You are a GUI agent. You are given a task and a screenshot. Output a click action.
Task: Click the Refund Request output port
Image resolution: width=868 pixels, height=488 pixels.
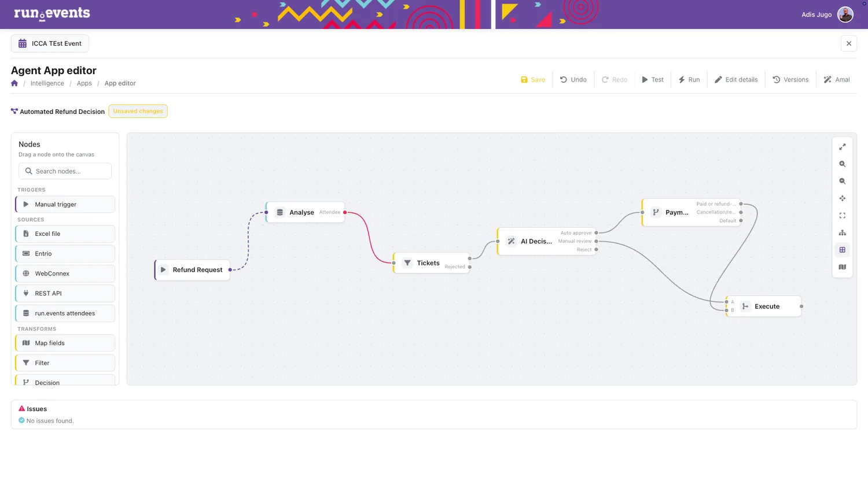pyautogui.click(x=230, y=270)
